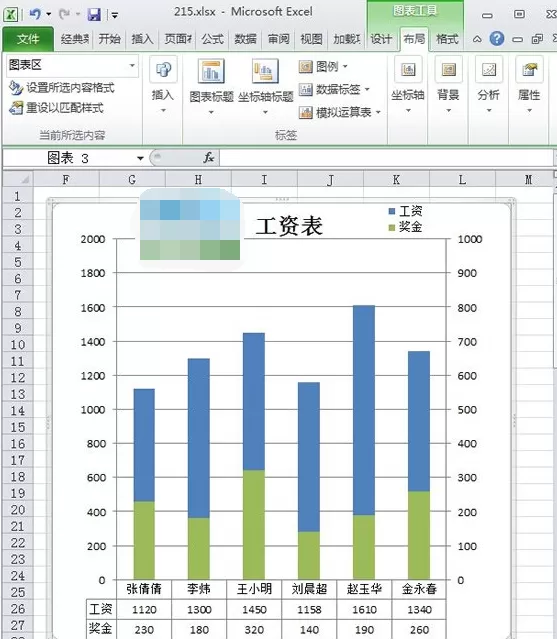Viewport: 557px width, 639px height.
Task: Click the blue Help question icon
Action: pyautogui.click(x=497, y=39)
